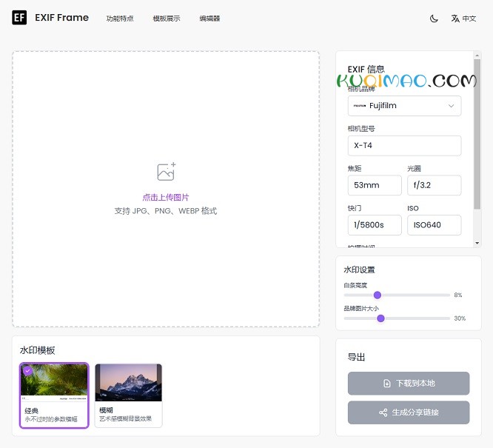
Task: Click the 光圈 label
Action: click(414, 169)
